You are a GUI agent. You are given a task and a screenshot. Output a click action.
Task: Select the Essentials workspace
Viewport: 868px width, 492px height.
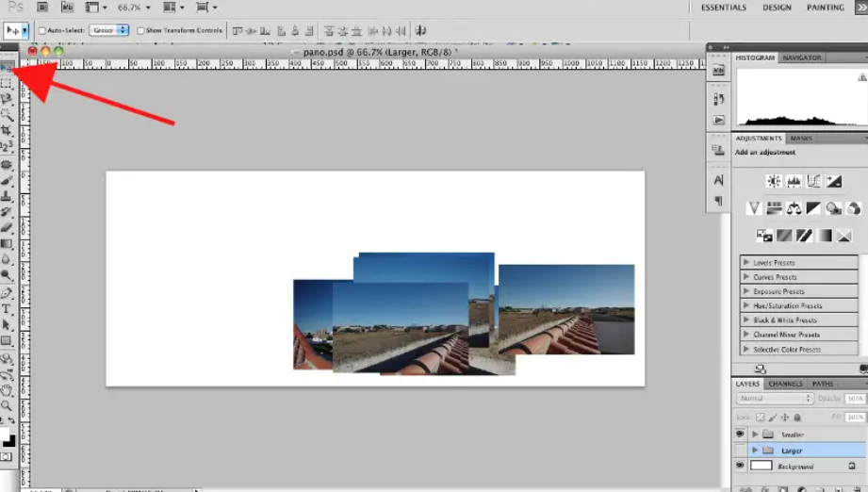pos(724,8)
